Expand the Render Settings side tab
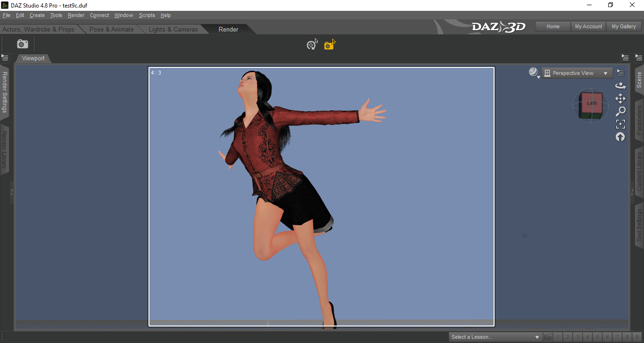 tap(4, 92)
